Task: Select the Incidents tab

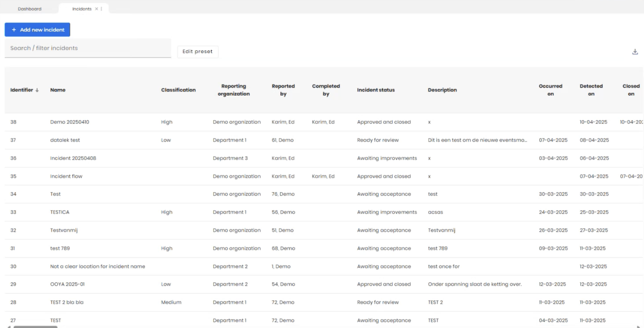Action: coord(82,9)
